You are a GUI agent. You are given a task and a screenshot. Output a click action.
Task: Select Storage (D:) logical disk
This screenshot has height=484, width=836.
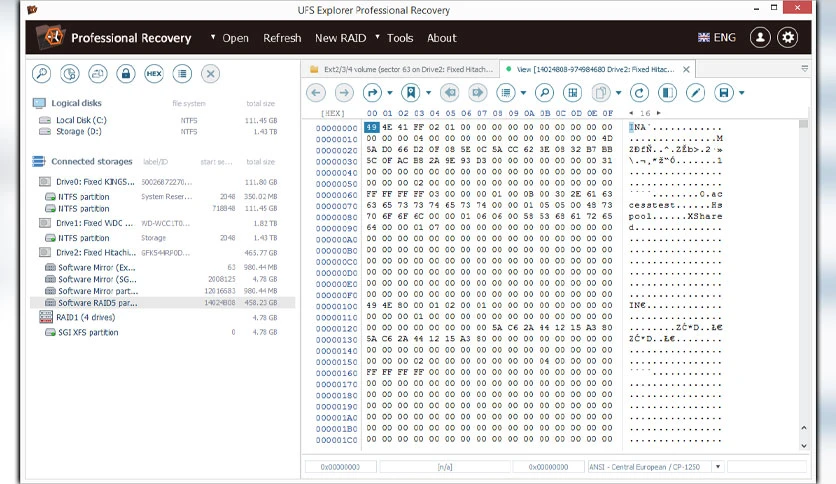(x=78, y=131)
